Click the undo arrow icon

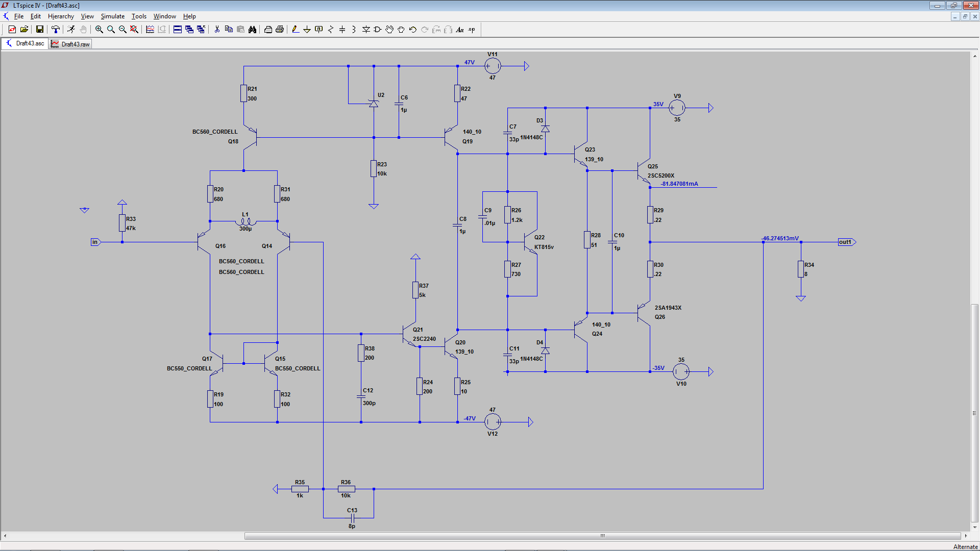tap(413, 30)
